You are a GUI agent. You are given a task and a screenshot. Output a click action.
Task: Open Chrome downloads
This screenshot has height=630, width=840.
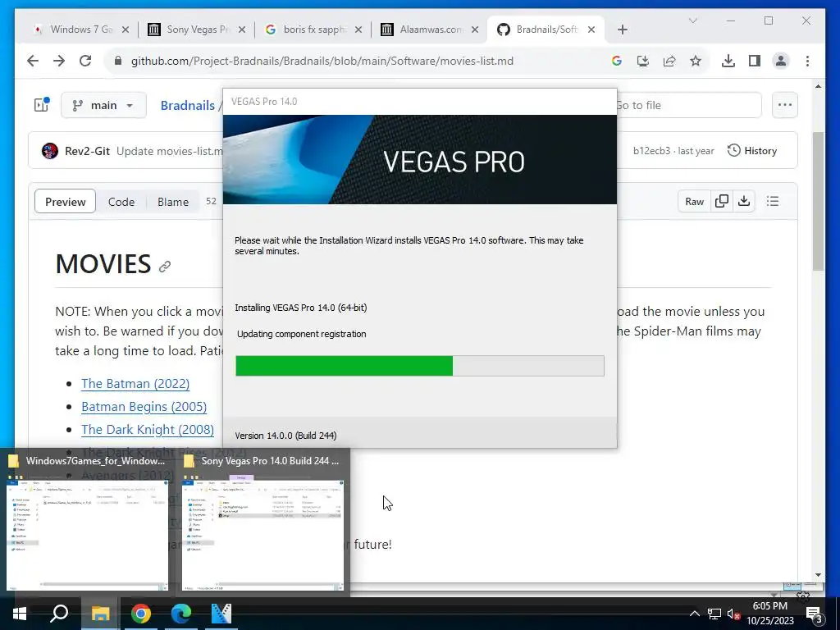[728, 61]
